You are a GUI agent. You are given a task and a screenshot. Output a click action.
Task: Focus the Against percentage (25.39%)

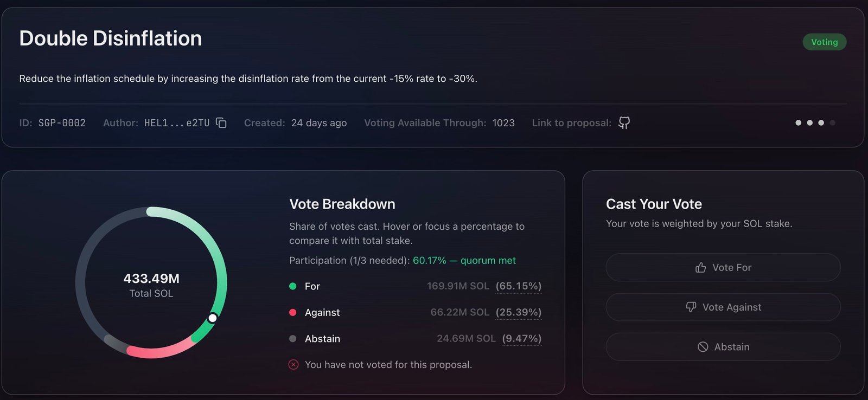519,312
